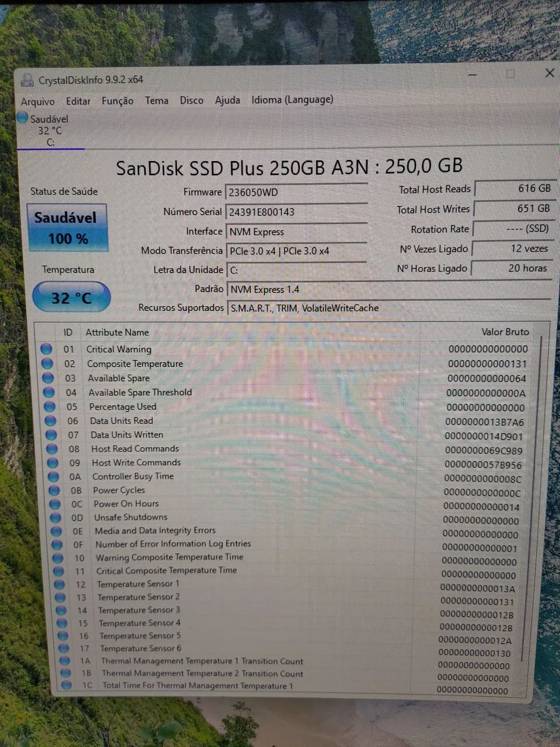The height and width of the screenshot is (747, 560).
Task: Click the Padrão field NVM Express 1.4
Action: point(388,289)
